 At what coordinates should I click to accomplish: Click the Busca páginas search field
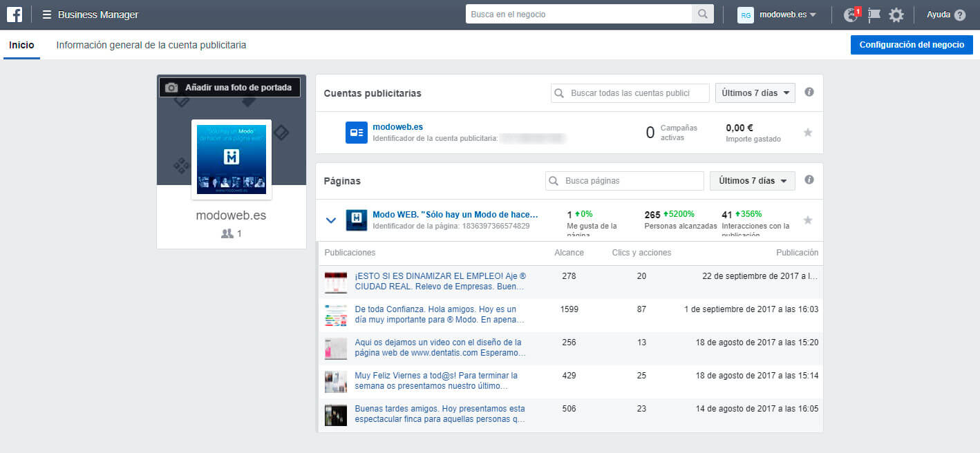(625, 181)
